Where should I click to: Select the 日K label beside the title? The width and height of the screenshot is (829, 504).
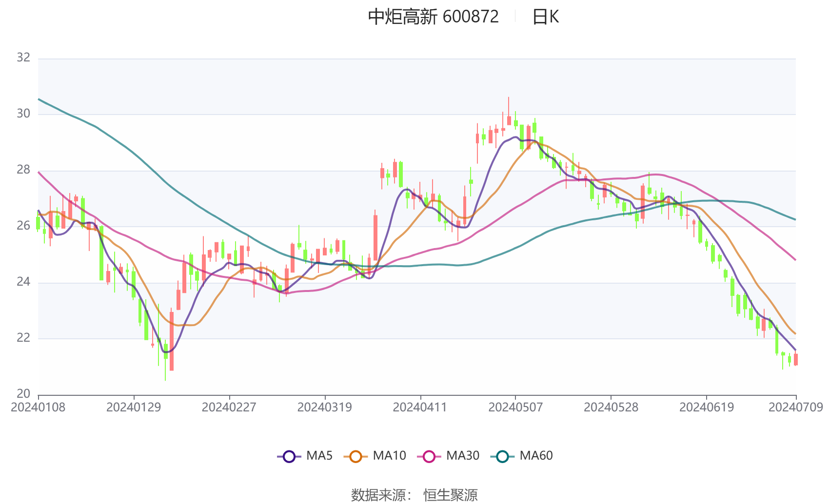click(545, 17)
